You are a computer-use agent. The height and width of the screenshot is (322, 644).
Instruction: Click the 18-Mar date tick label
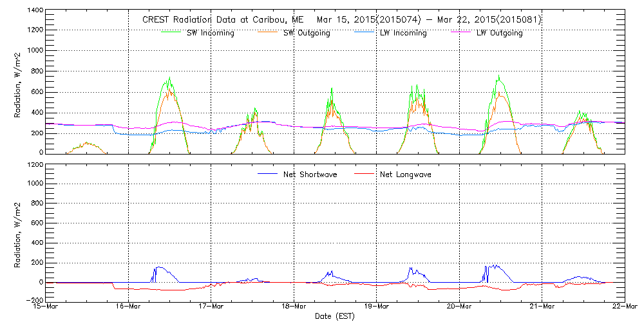click(x=294, y=307)
